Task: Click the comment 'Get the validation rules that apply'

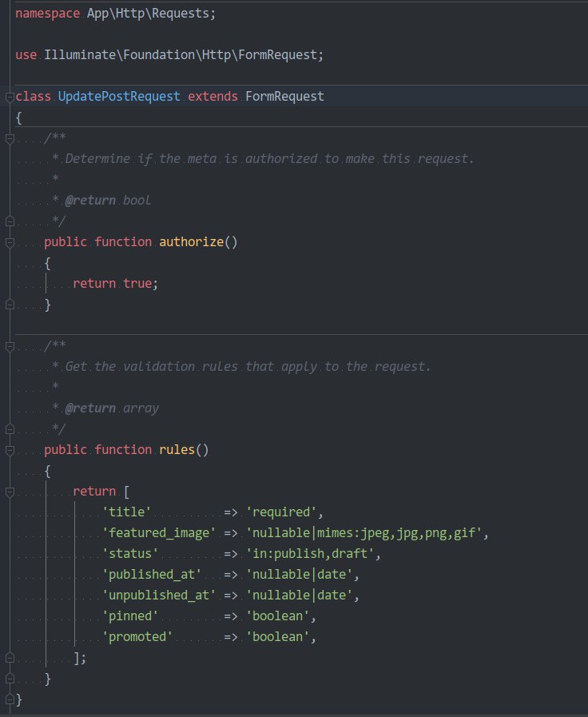Action: click(191, 367)
